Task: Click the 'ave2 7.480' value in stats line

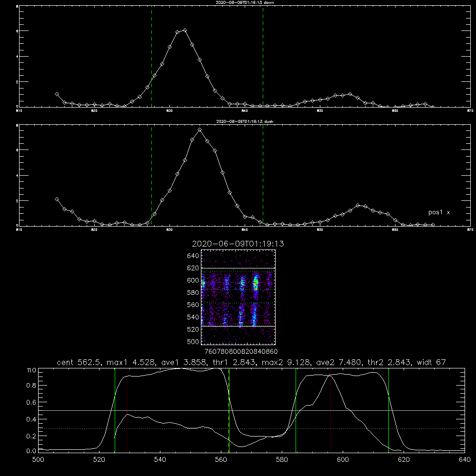Action: [338, 362]
